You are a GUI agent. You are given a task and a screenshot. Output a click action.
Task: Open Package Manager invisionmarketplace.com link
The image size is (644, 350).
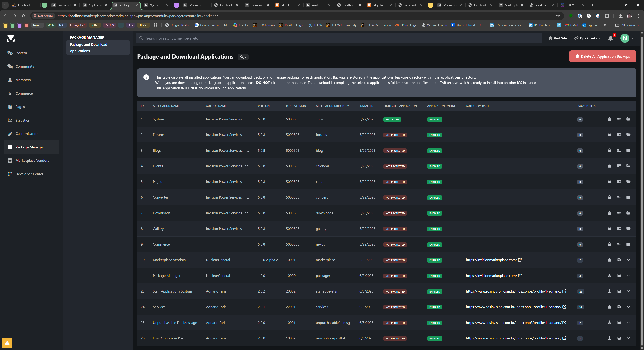(494, 276)
